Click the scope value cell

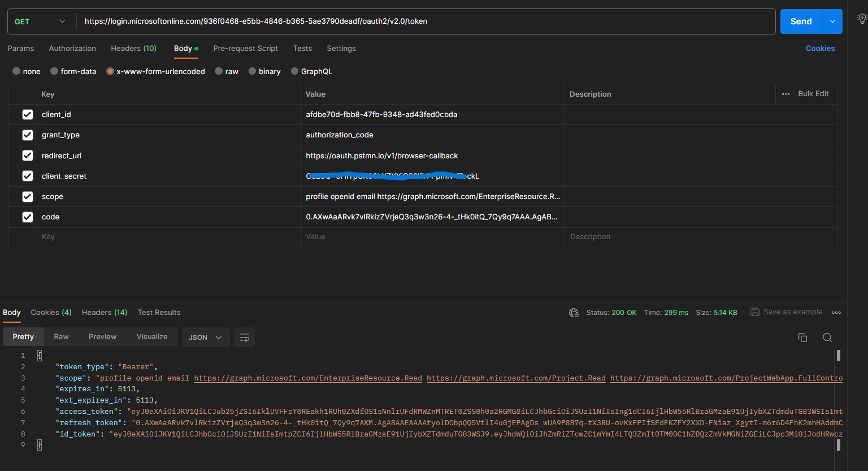(432, 197)
